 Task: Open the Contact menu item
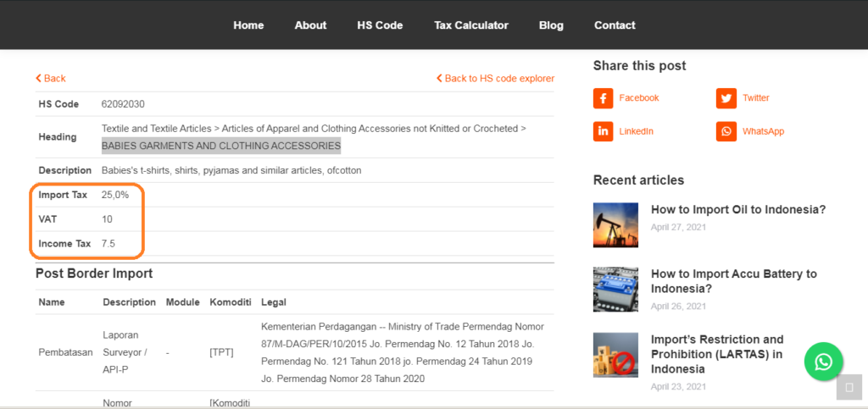[x=615, y=25]
